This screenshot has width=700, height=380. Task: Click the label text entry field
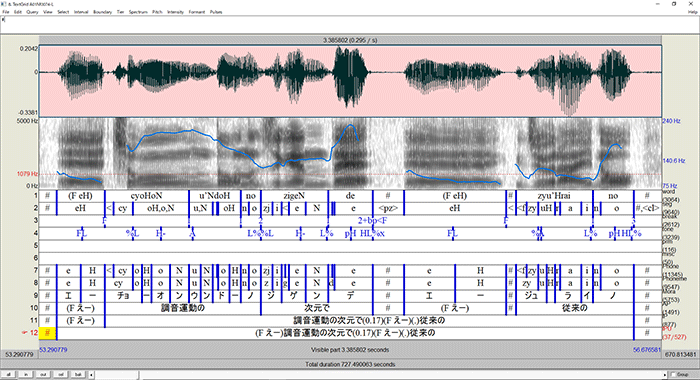coord(350,25)
